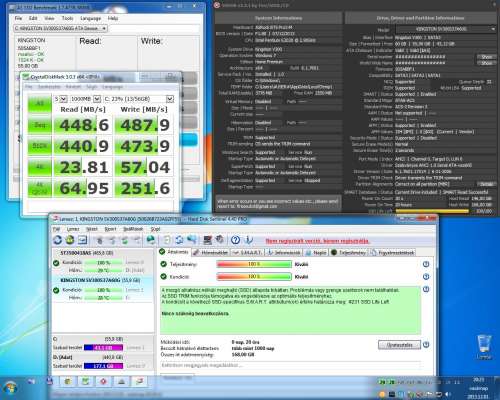
Task: Click the graph monitor icon in Hard Disk Sentinel toolbar
Action: [83, 240]
